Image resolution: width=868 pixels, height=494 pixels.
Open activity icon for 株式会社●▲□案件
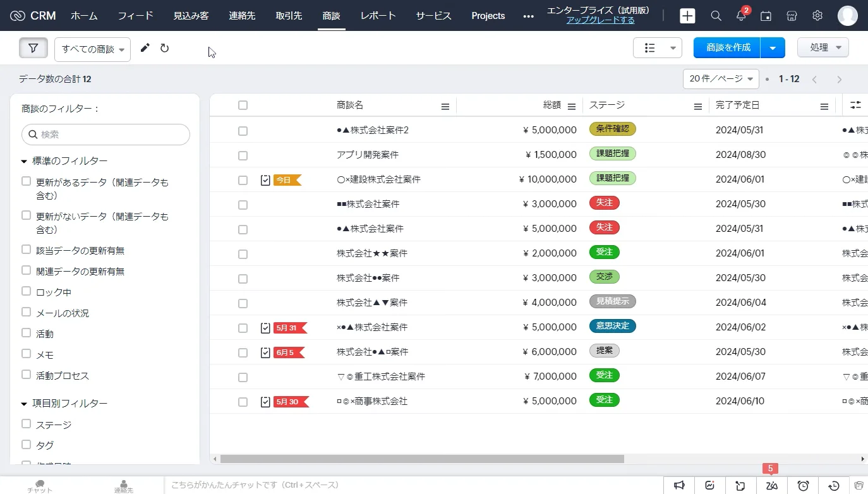tap(265, 352)
